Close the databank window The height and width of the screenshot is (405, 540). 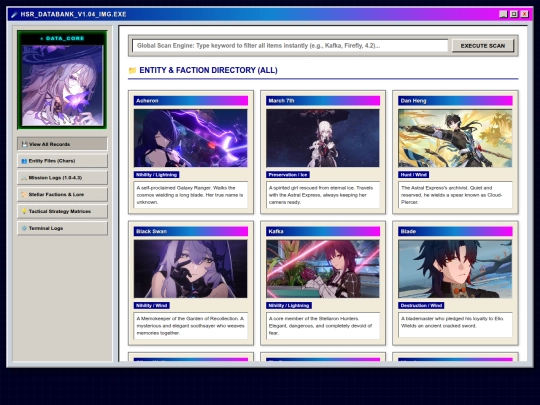(x=525, y=14)
